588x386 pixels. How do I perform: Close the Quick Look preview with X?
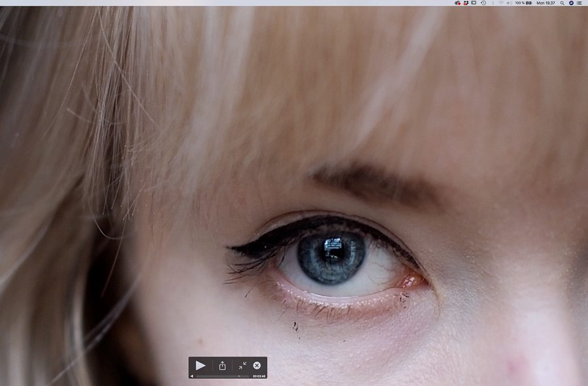(x=257, y=365)
